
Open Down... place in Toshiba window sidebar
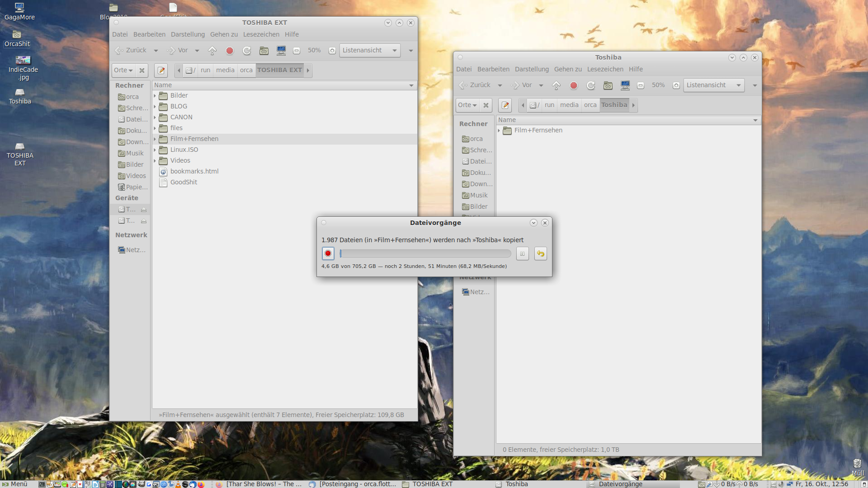pyautogui.click(x=477, y=184)
